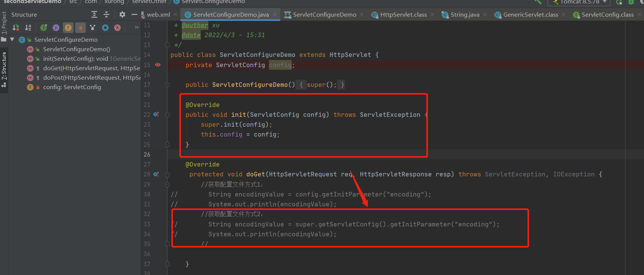The width and height of the screenshot is (644, 275).
Task: Collapse the init method fold on line 22
Action: coord(167,115)
